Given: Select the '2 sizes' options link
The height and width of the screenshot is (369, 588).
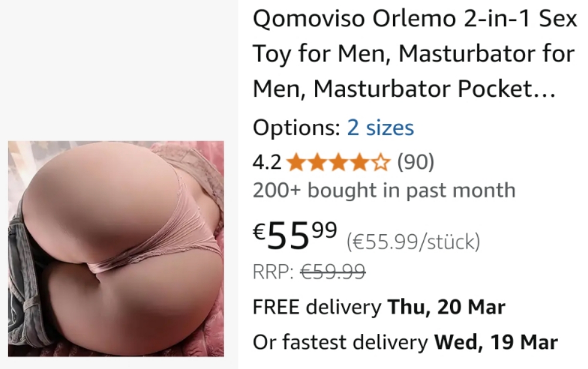Looking at the screenshot, I should coord(380,127).
